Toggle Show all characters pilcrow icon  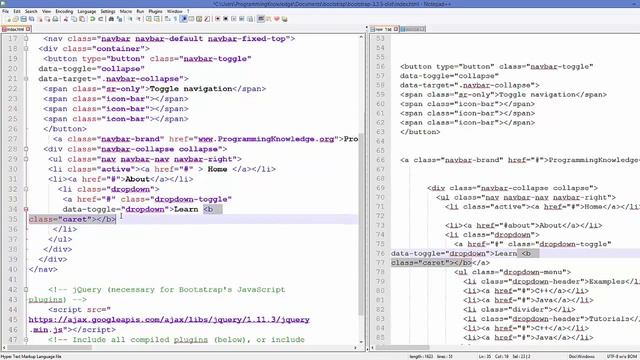coord(175,19)
